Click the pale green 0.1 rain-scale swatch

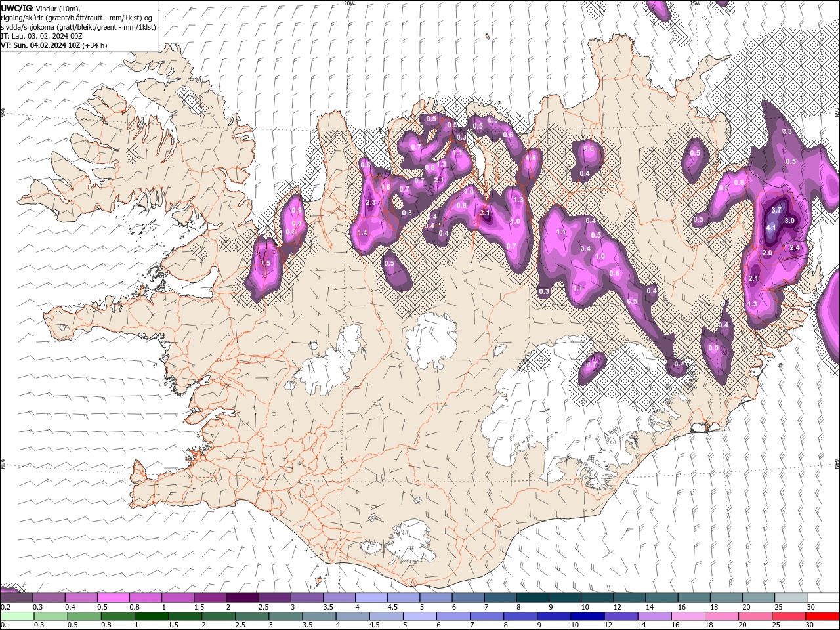pyautogui.click(x=16, y=616)
